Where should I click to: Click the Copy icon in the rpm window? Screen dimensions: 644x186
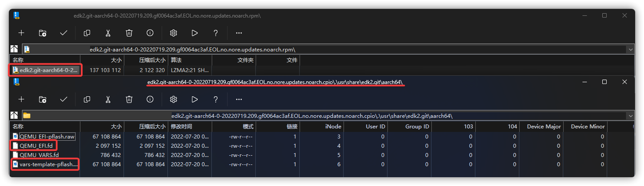[87, 33]
